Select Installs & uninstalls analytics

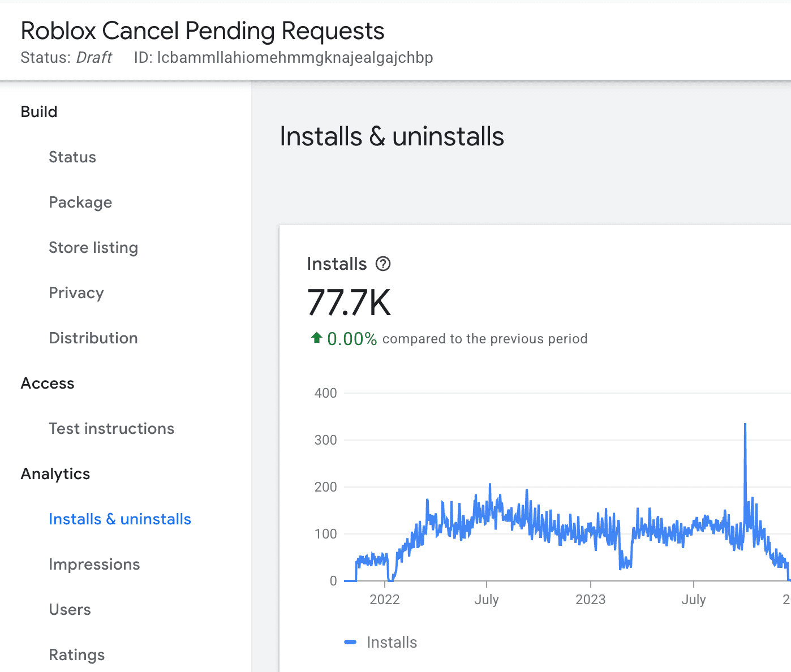120,519
